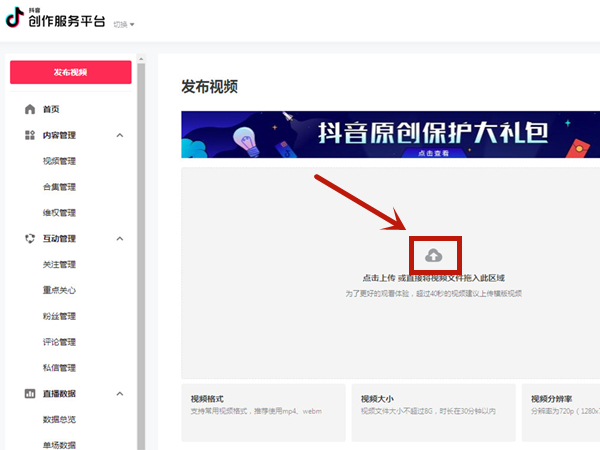Click the cloud upload icon
Image resolution: width=600 pixels, height=450 pixels.
coord(434,255)
